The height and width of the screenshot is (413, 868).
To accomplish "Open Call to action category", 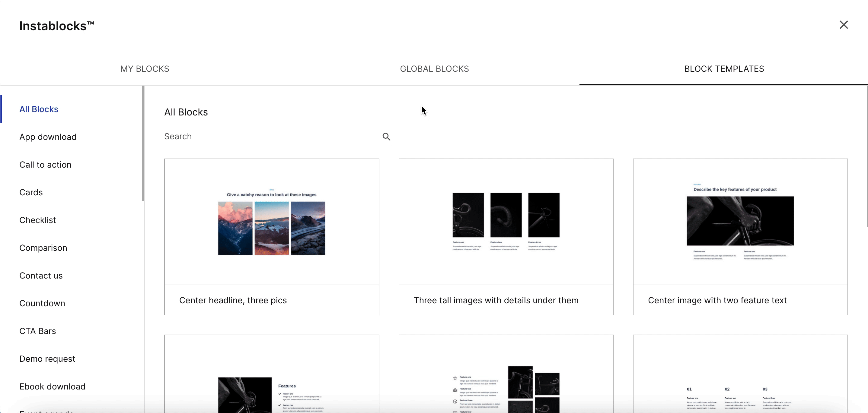I will tap(45, 165).
